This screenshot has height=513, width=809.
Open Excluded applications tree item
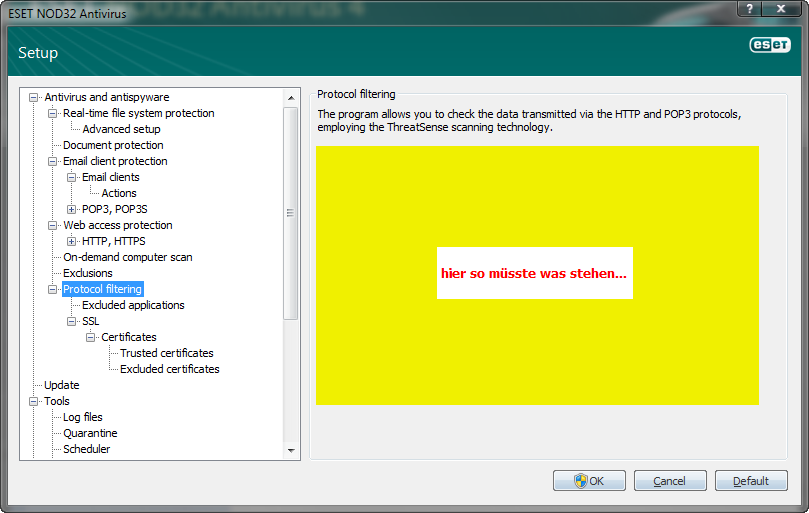(x=133, y=305)
